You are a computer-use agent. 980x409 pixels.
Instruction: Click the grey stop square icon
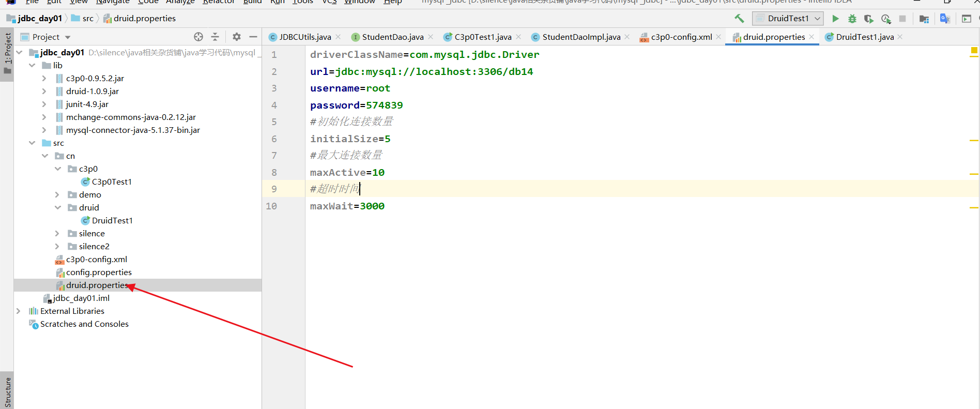click(x=902, y=19)
